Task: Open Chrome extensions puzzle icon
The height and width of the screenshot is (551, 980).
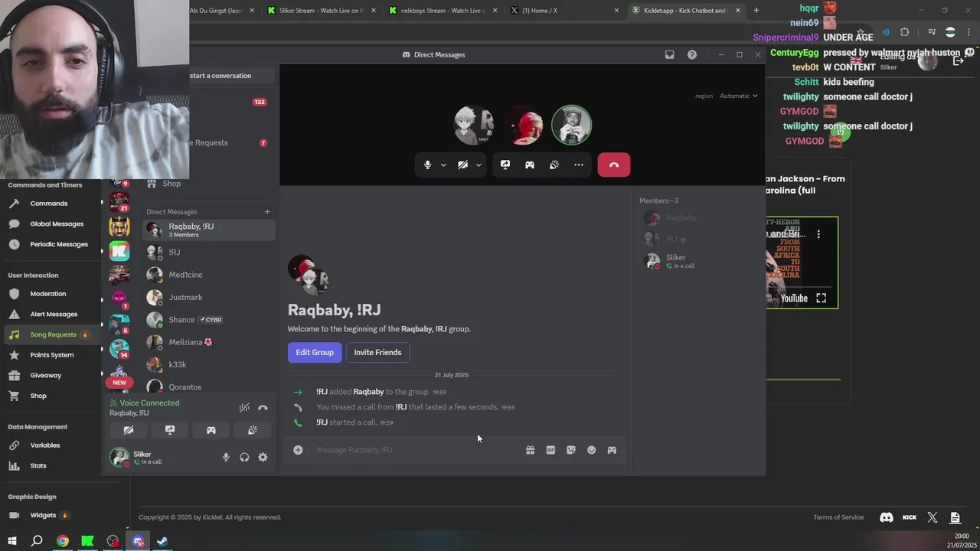Action: pyautogui.click(x=905, y=32)
